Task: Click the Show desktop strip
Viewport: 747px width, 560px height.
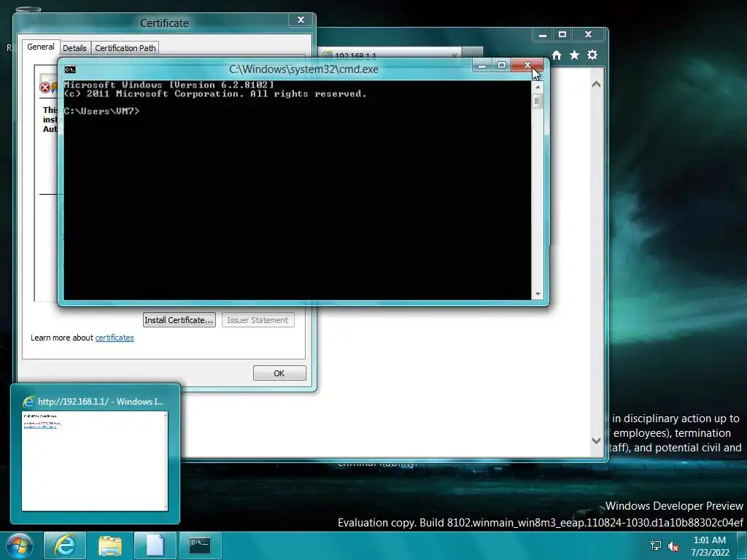Action: pos(741,545)
